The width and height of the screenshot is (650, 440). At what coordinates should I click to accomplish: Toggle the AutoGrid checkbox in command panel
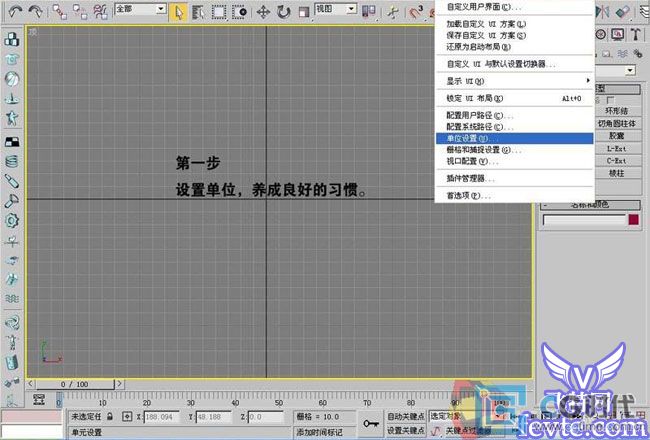pos(610,100)
